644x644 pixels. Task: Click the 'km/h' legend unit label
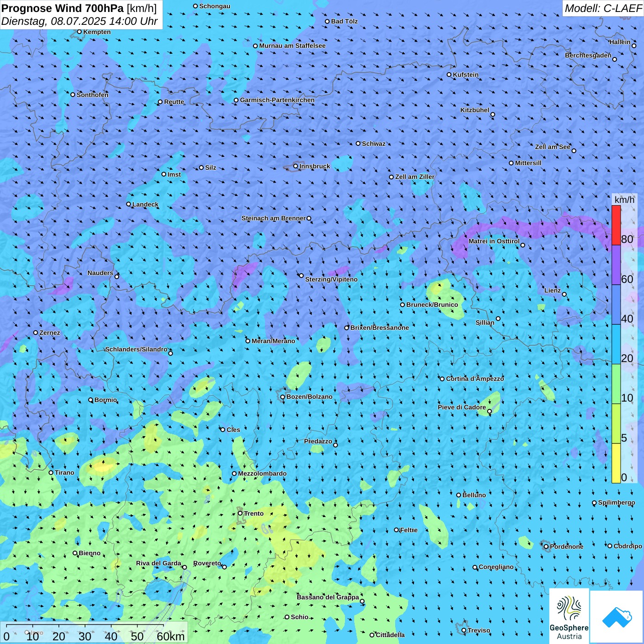[x=624, y=200]
